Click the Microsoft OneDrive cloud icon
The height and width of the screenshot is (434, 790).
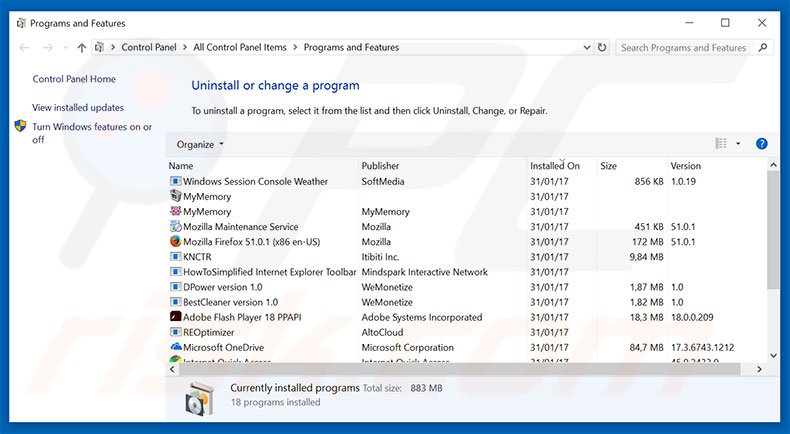pyautogui.click(x=175, y=347)
